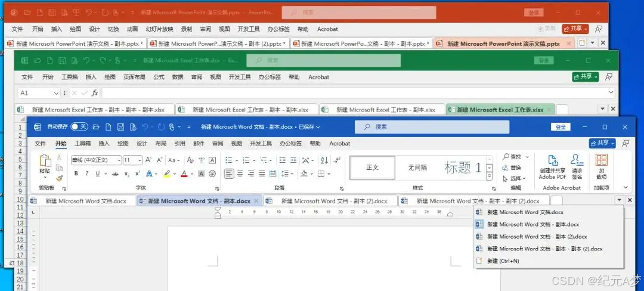Click the Subscript icon

pyautogui.click(x=126, y=174)
